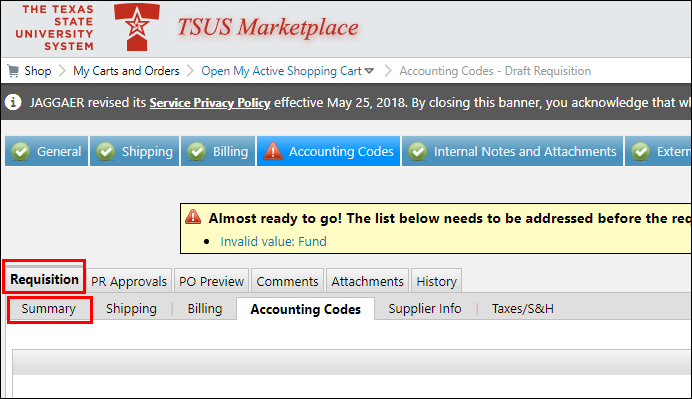
Task: Click the warning icon in the yellow alert box
Action: pyautogui.click(x=193, y=217)
